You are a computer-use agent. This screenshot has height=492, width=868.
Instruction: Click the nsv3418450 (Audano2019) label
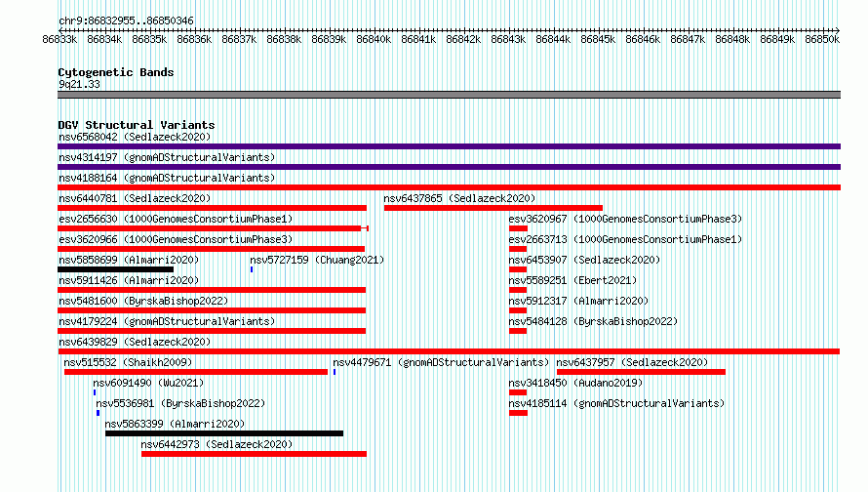click(x=575, y=383)
